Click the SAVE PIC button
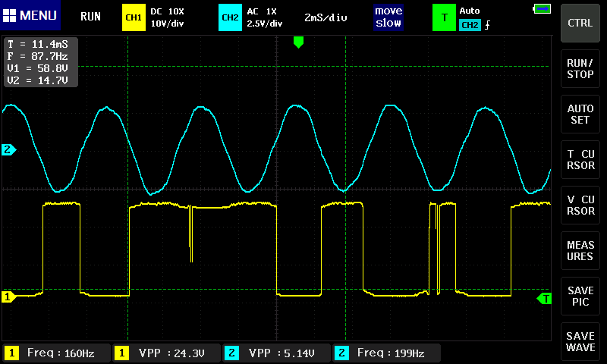This screenshot has height=364, width=607. pos(580,297)
